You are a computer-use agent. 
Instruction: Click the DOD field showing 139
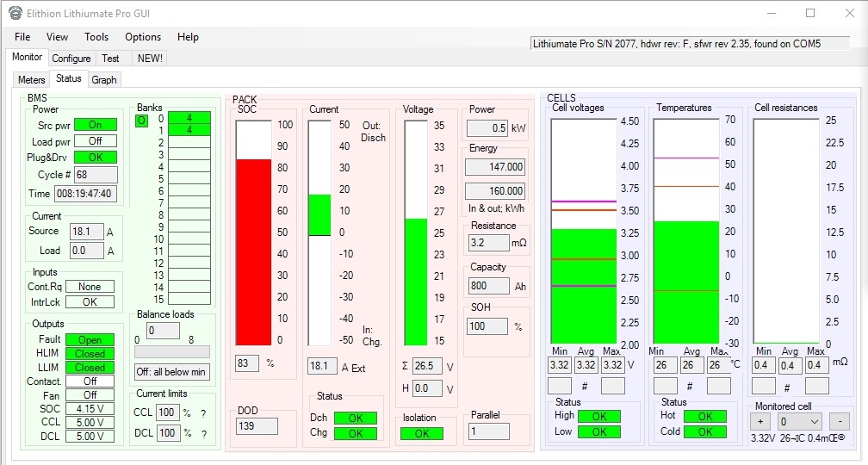[257, 426]
